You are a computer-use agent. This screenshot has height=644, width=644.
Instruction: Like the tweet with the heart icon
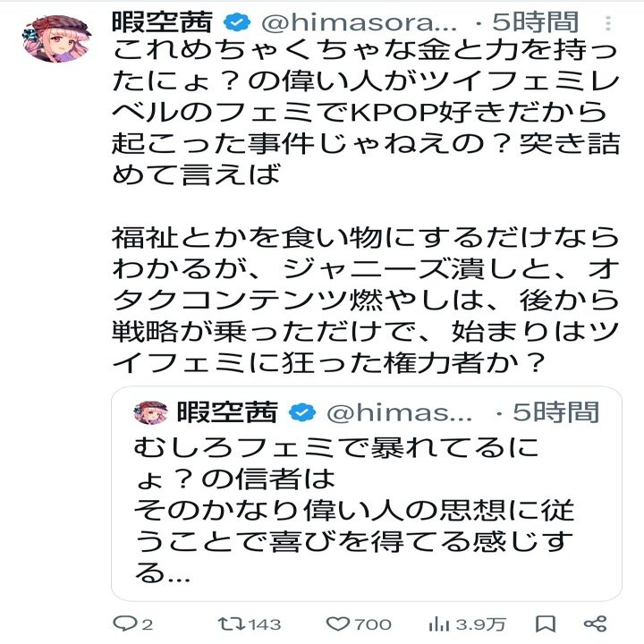point(338,623)
